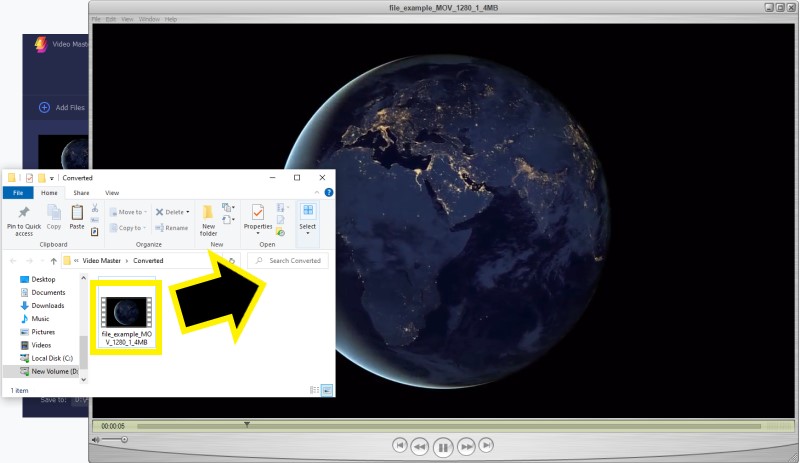
Task: Click the Back navigation arrow in Explorer
Action: tap(13, 261)
